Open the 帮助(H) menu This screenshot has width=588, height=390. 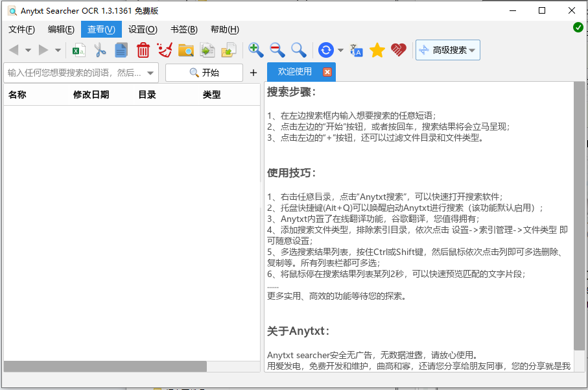click(x=224, y=29)
